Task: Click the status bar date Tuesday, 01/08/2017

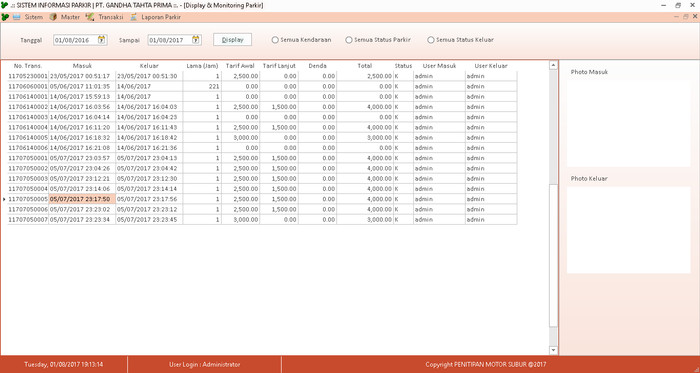Action: [x=64, y=365]
